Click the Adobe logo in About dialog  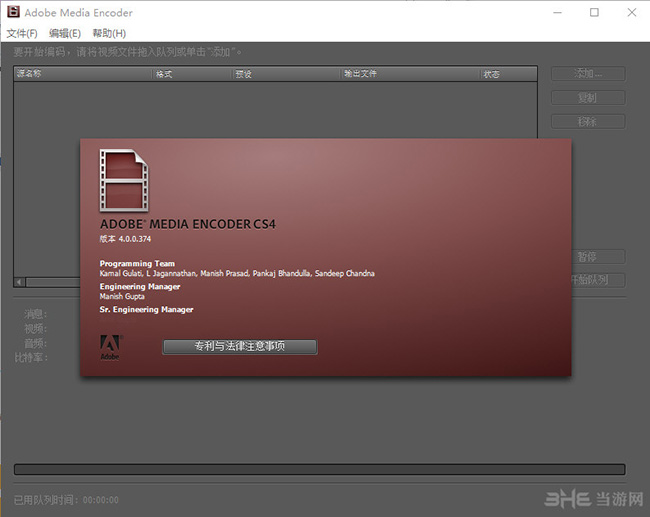[111, 347]
